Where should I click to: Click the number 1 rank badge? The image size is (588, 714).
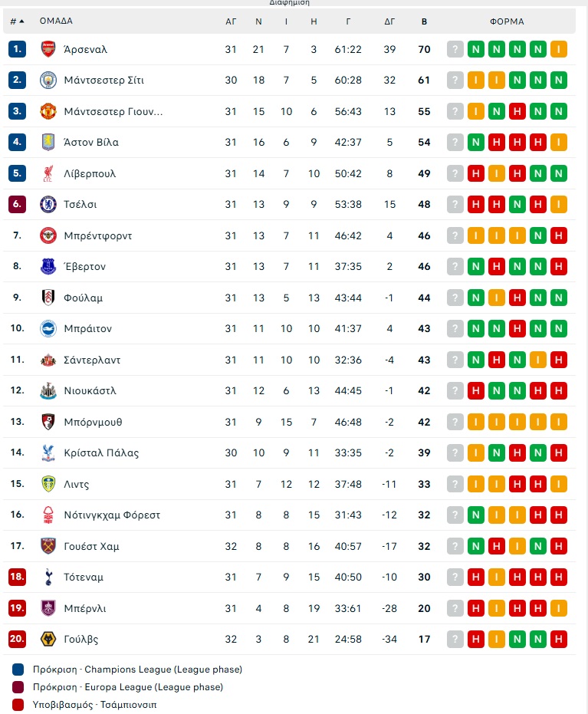pos(17,49)
